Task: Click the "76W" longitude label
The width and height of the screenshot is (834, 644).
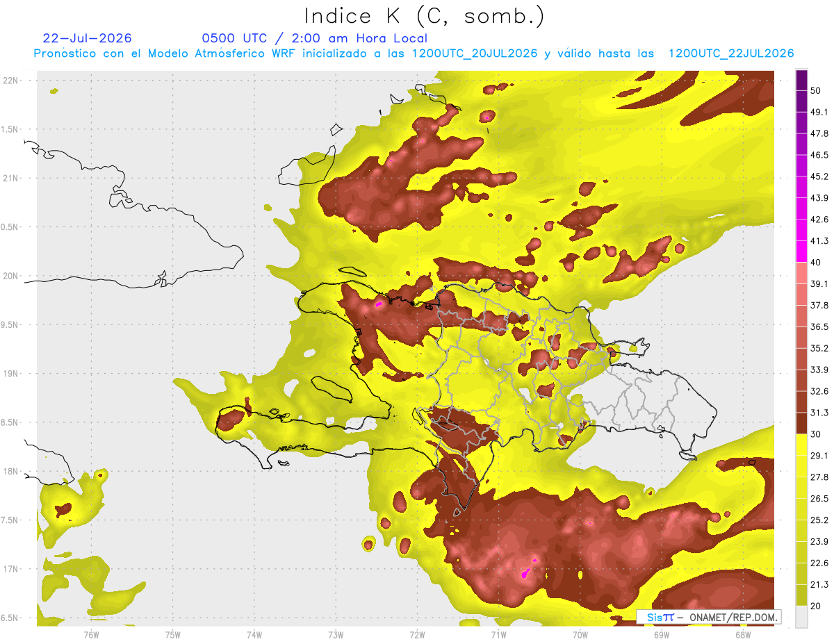Action: 91,634
